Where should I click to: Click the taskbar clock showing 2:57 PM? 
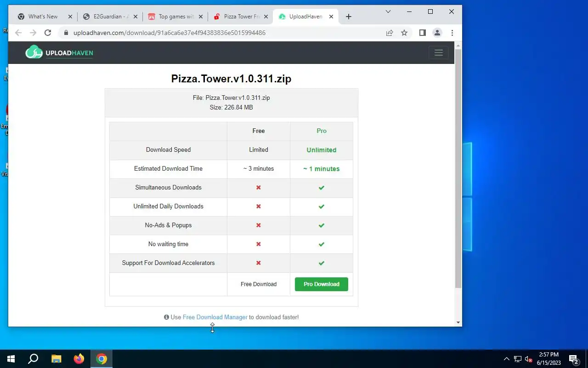549,359
